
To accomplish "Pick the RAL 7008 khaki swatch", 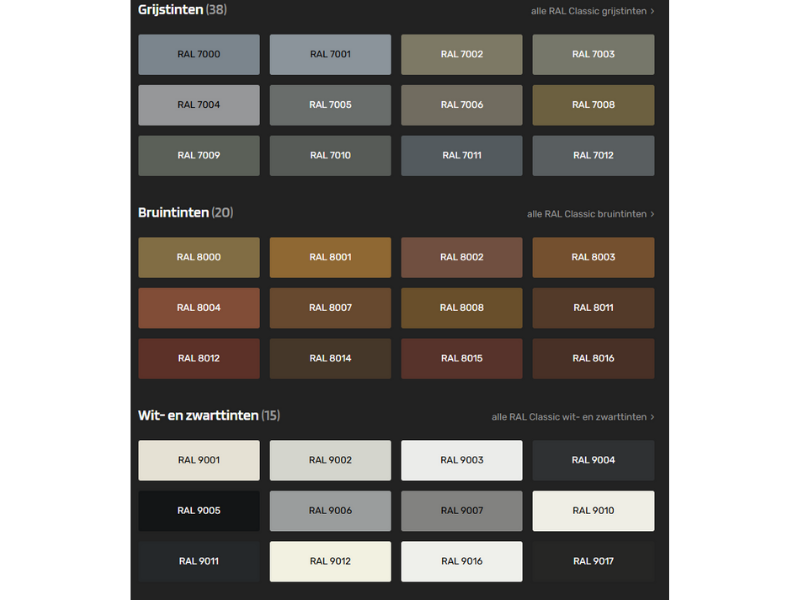I will [593, 105].
